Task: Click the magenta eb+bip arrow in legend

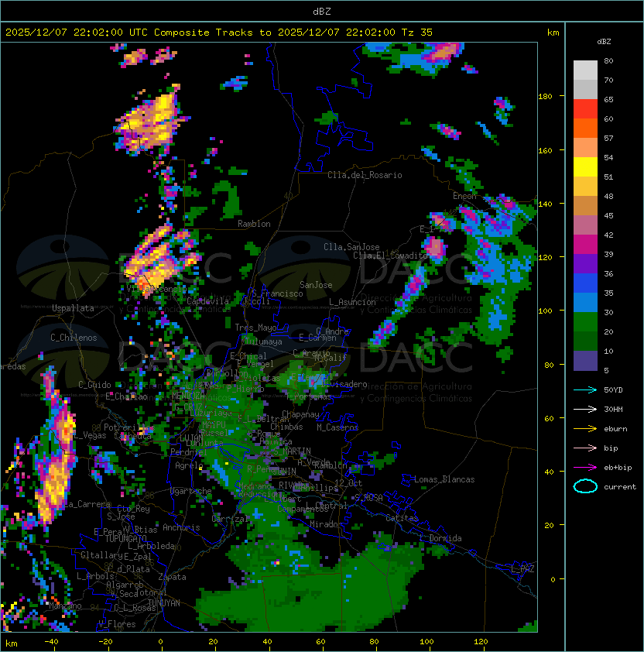Action: click(585, 468)
